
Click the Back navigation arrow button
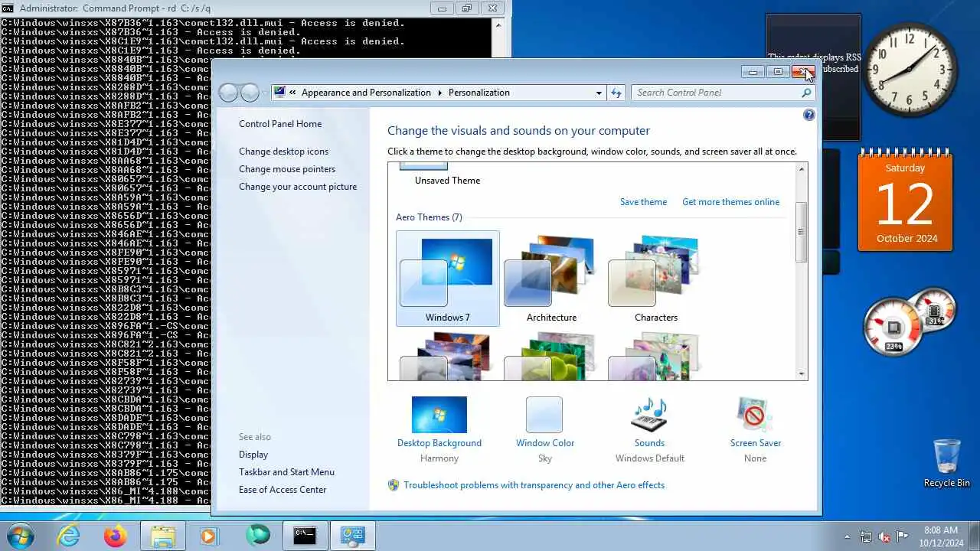pyautogui.click(x=228, y=93)
